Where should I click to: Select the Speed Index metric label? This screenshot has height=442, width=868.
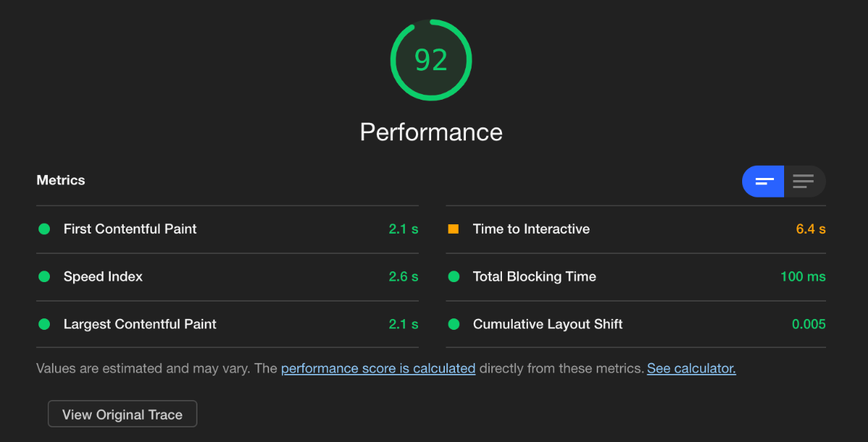[103, 277]
